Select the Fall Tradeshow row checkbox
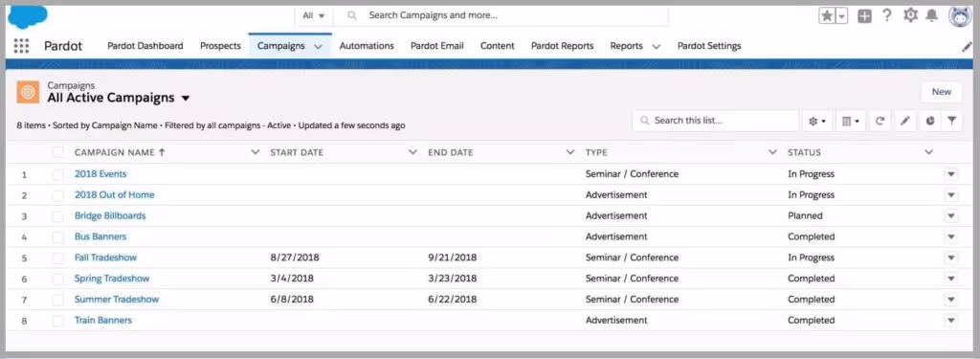 click(x=57, y=258)
